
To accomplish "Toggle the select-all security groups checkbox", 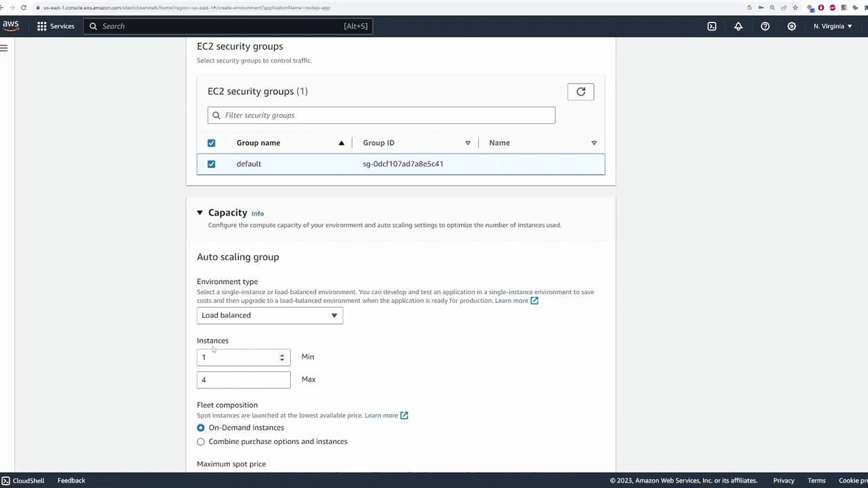I will (x=212, y=143).
